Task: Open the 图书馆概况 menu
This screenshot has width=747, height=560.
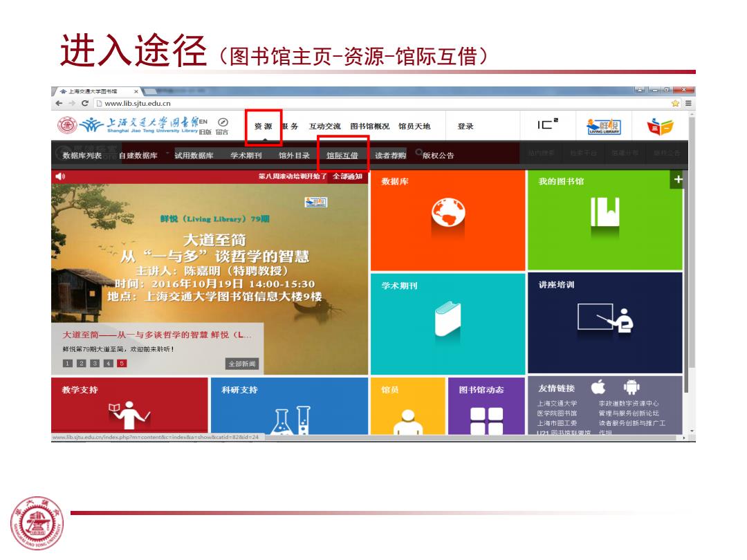Action: pyautogui.click(x=369, y=127)
